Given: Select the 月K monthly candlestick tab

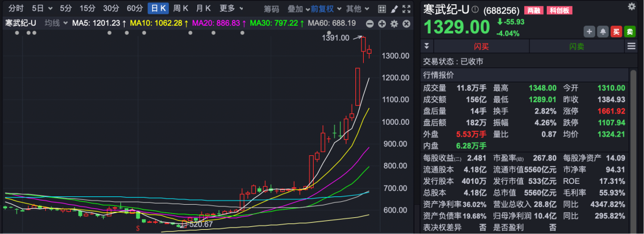Looking at the screenshot, I should 203,8.
